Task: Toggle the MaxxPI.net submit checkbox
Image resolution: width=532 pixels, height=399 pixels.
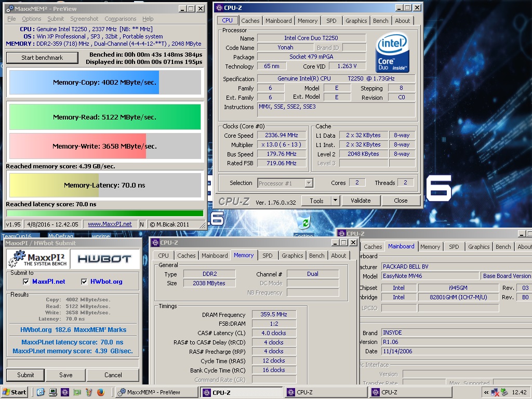Action: pyautogui.click(x=26, y=282)
